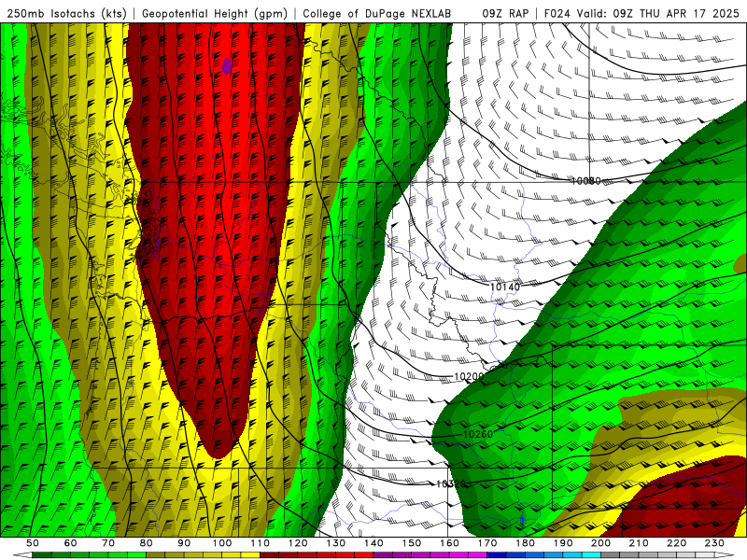Pick the blue colorbar segment below 170
Viewport: 747px width, 560px height.
(497, 555)
